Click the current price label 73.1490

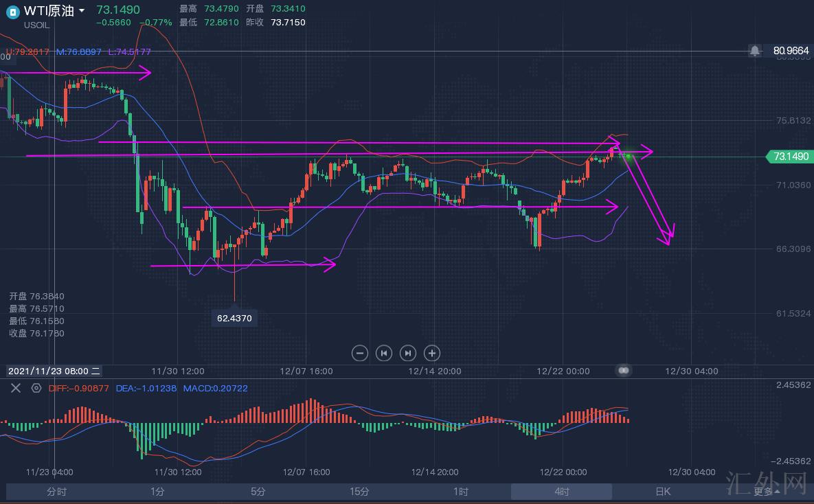[791, 157]
